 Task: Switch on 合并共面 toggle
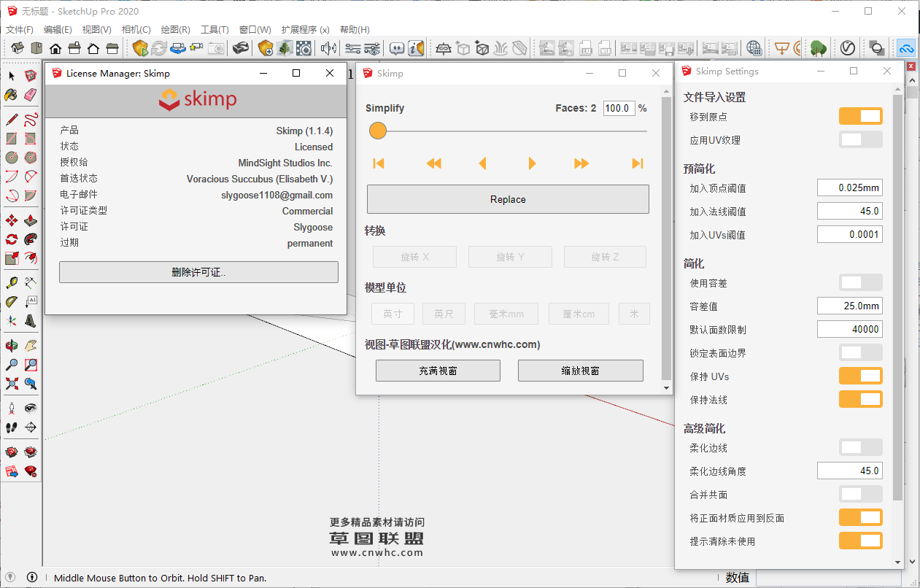[861, 494]
